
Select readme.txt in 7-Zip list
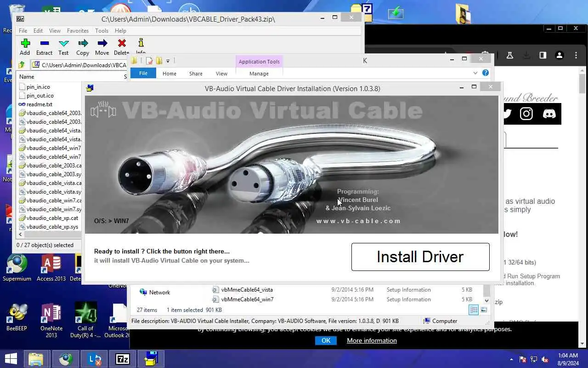tap(39, 104)
